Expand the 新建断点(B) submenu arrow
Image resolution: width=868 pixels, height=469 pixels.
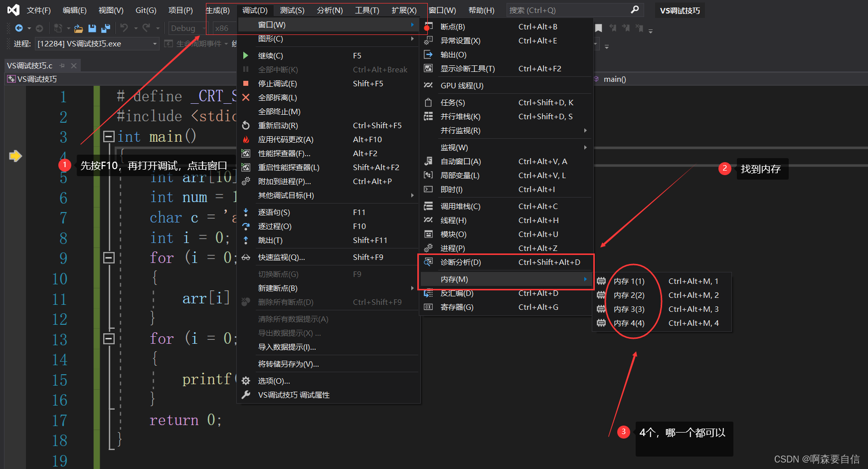[412, 288]
